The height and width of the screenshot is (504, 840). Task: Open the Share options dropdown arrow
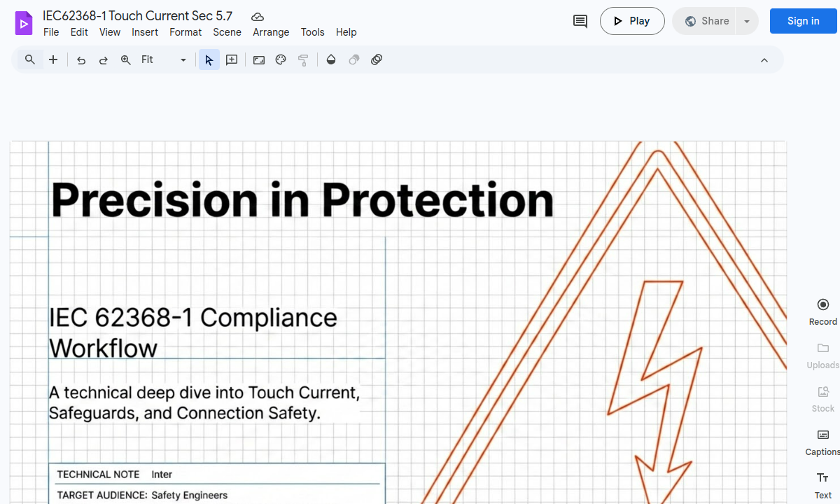pos(746,21)
